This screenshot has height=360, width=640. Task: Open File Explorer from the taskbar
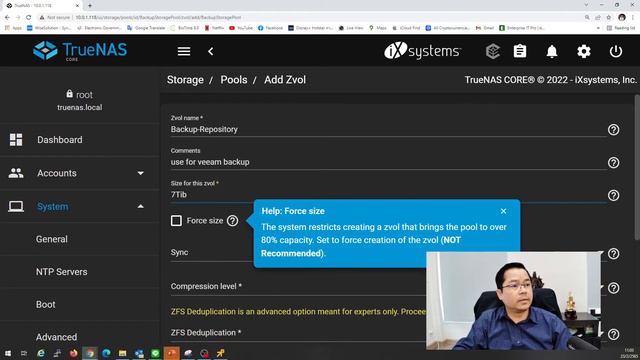[x=122, y=353]
